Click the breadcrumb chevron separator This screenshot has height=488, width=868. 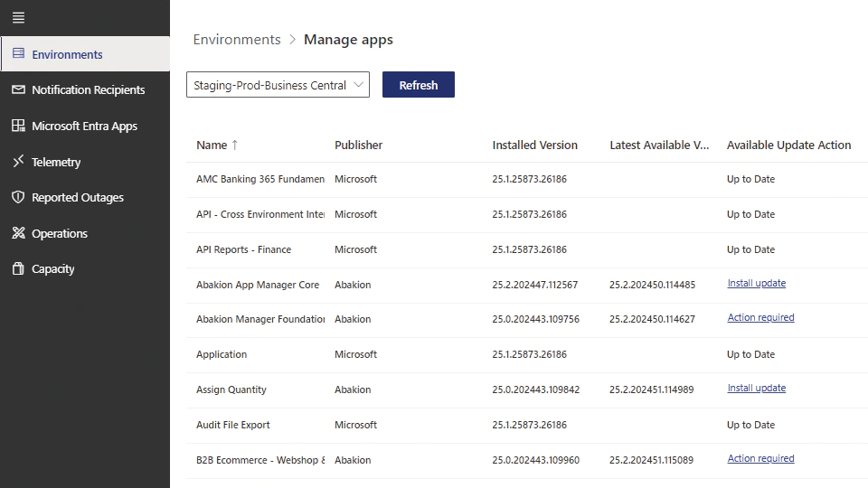292,40
